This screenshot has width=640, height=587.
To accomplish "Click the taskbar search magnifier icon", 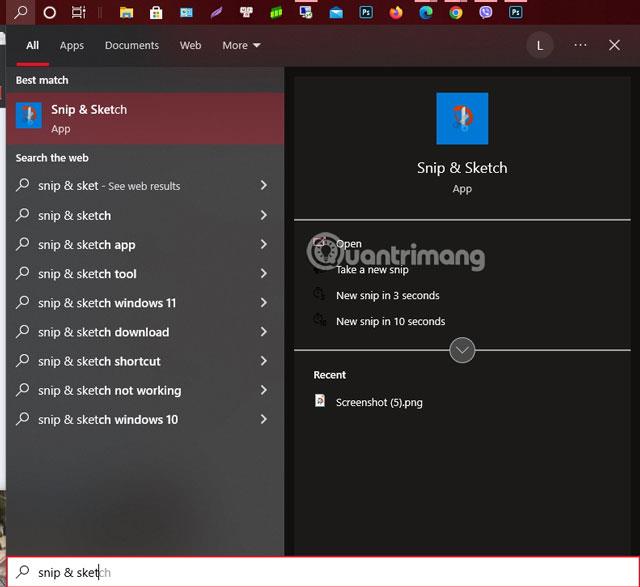I will tap(20, 12).
